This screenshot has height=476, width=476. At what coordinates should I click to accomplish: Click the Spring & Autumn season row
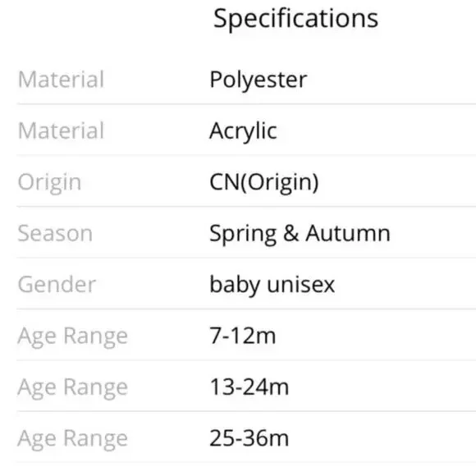(x=246, y=232)
